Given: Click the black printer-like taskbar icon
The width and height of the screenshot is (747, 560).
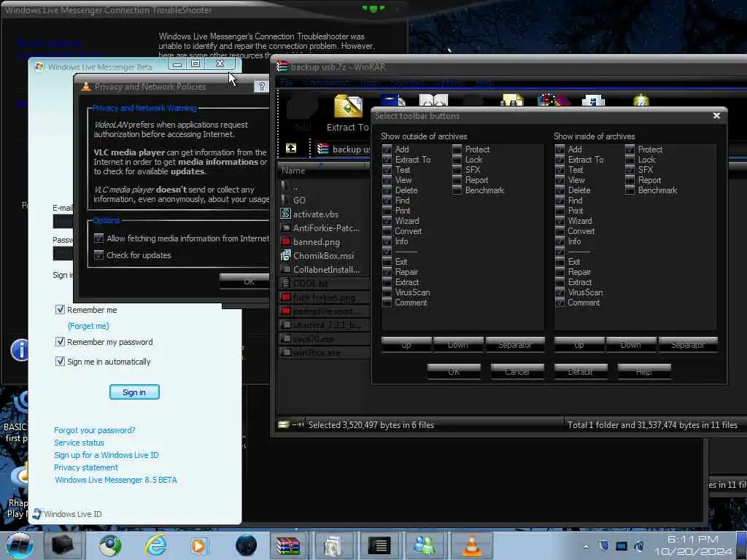Looking at the screenshot, I should (x=63, y=545).
